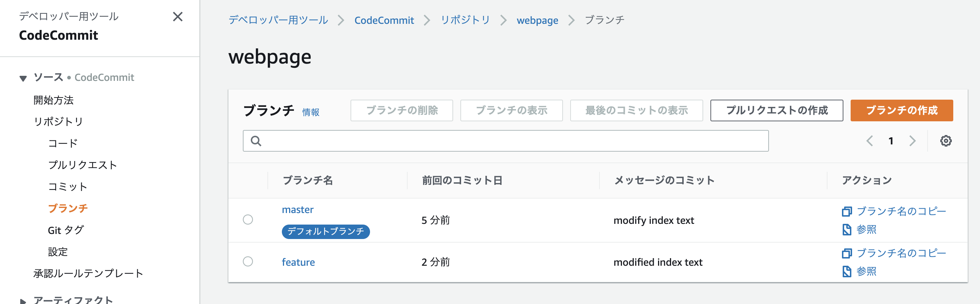
Task: Click page number 1 in pagination
Action: coord(891,141)
